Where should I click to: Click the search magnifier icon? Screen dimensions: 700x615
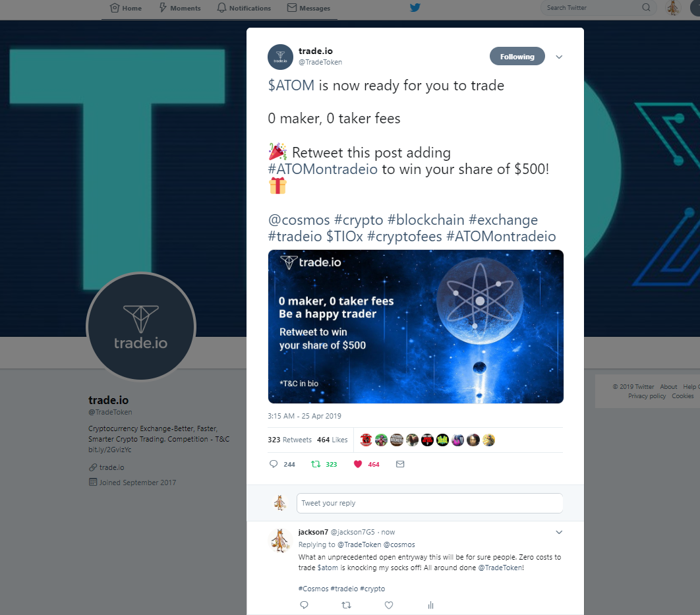(x=646, y=8)
